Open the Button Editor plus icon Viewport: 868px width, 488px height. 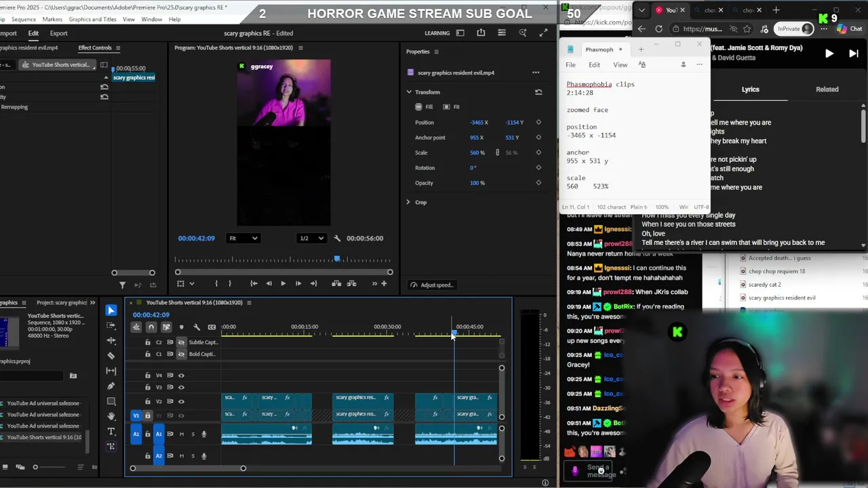tap(384, 283)
